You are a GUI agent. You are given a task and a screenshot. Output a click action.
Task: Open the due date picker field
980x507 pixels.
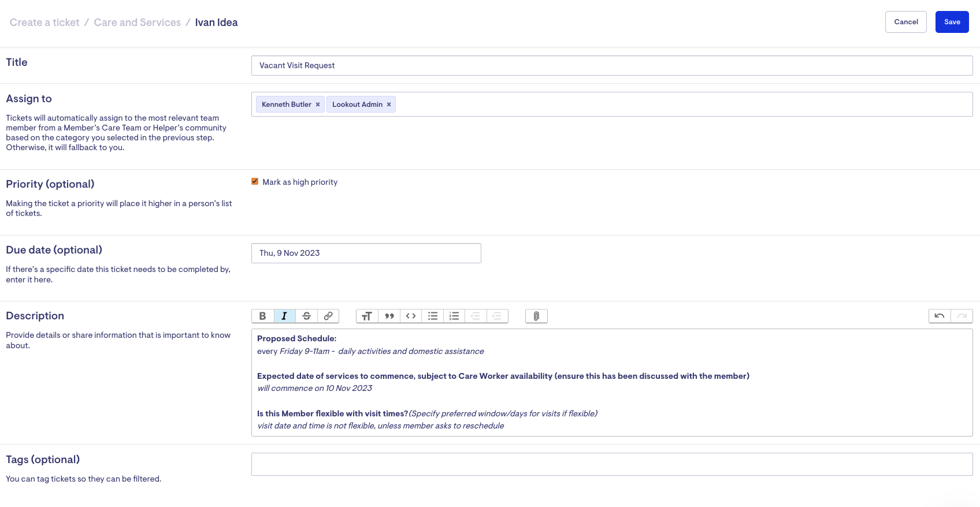tap(366, 253)
